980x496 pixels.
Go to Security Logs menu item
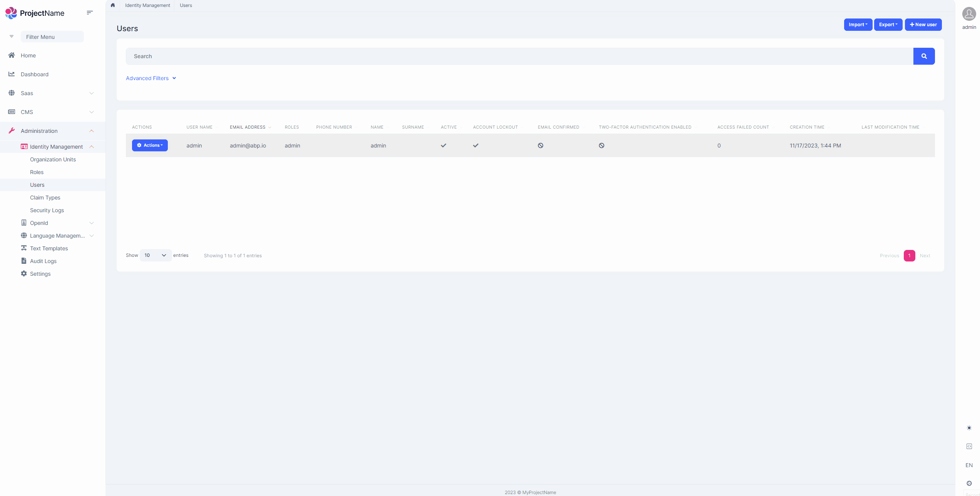(x=47, y=210)
